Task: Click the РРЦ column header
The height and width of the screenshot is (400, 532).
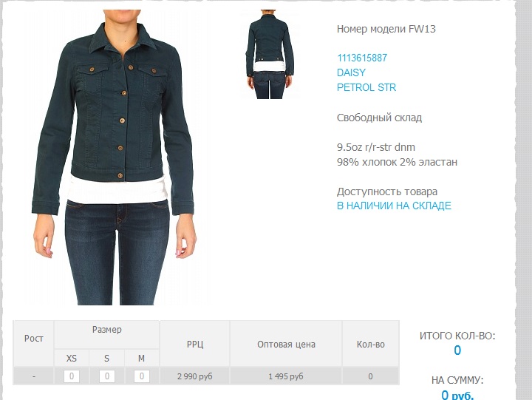Action: point(195,344)
